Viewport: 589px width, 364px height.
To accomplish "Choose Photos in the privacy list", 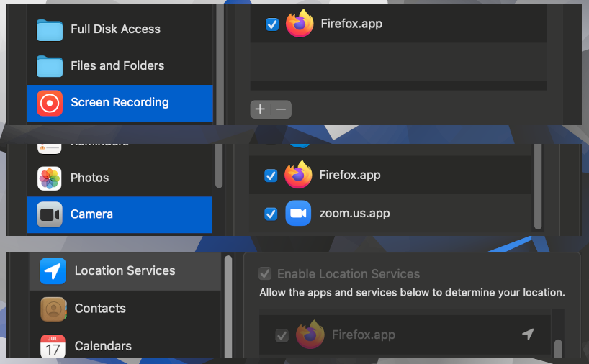I will (x=119, y=178).
